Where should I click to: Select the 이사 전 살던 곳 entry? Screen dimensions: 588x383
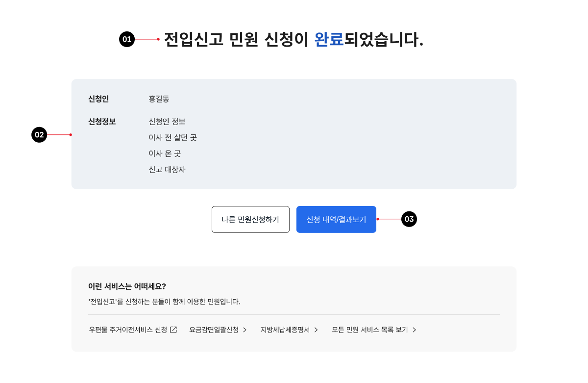172,138
